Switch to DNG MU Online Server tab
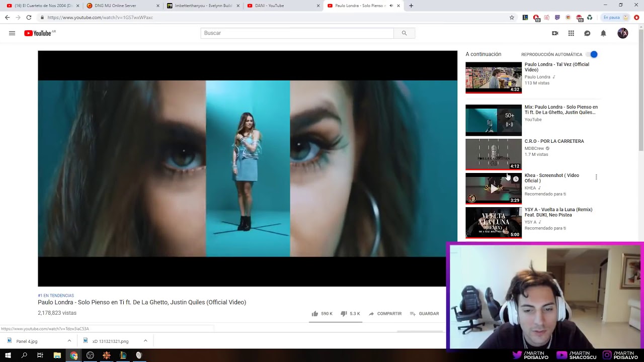The image size is (644, 362). [123, 6]
